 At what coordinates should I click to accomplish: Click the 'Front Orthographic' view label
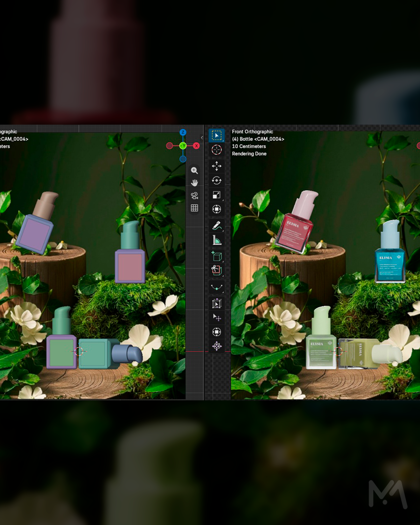[253, 132]
